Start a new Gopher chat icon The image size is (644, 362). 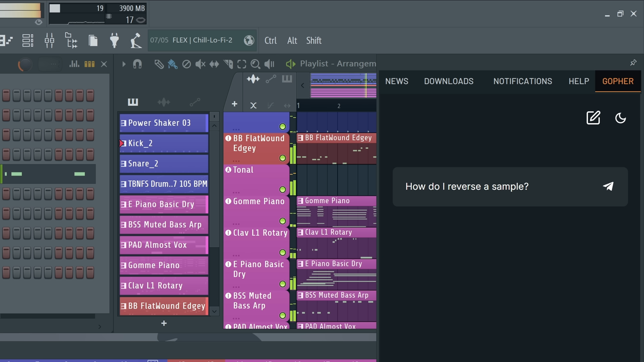pyautogui.click(x=593, y=118)
